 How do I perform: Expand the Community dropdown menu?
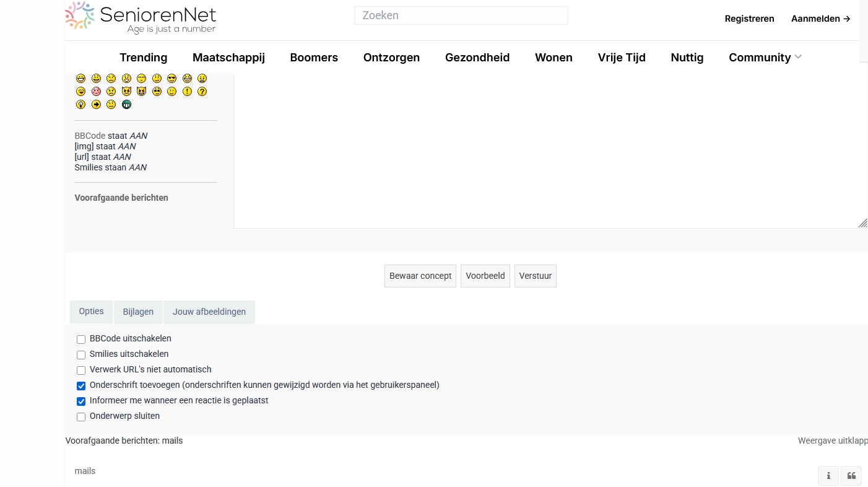point(765,58)
